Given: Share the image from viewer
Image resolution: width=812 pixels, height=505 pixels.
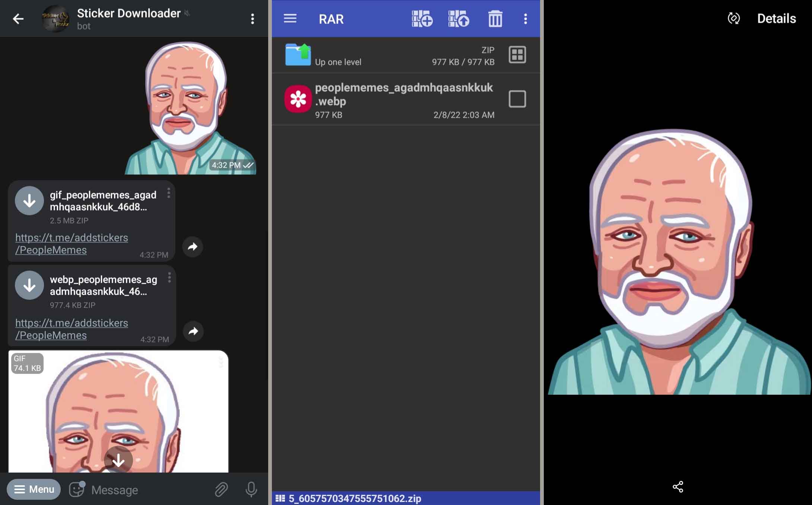Looking at the screenshot, I should 678,487.
